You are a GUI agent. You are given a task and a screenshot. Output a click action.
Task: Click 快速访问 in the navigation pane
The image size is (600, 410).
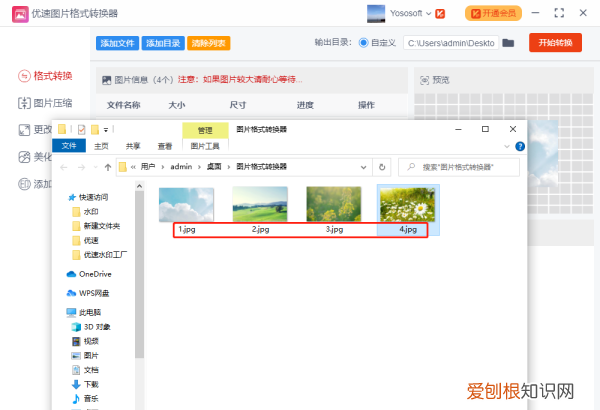[x=88, y=197]
